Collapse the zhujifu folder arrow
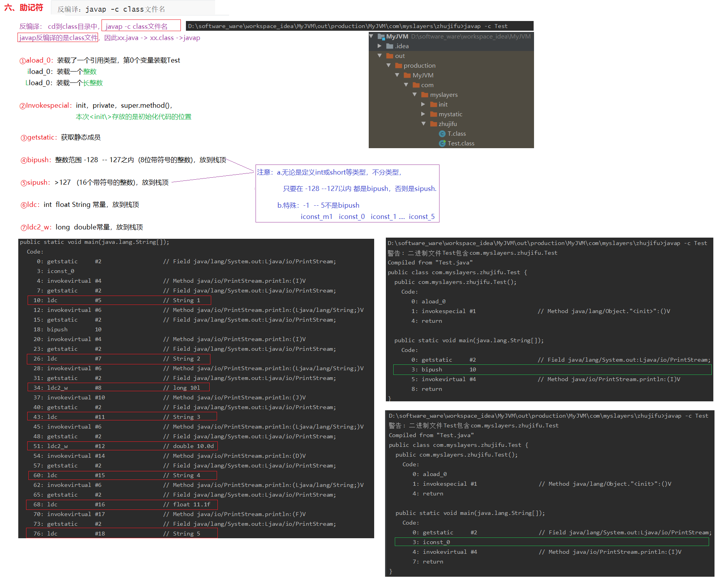The image size is (725, 588). coord(423,124)
